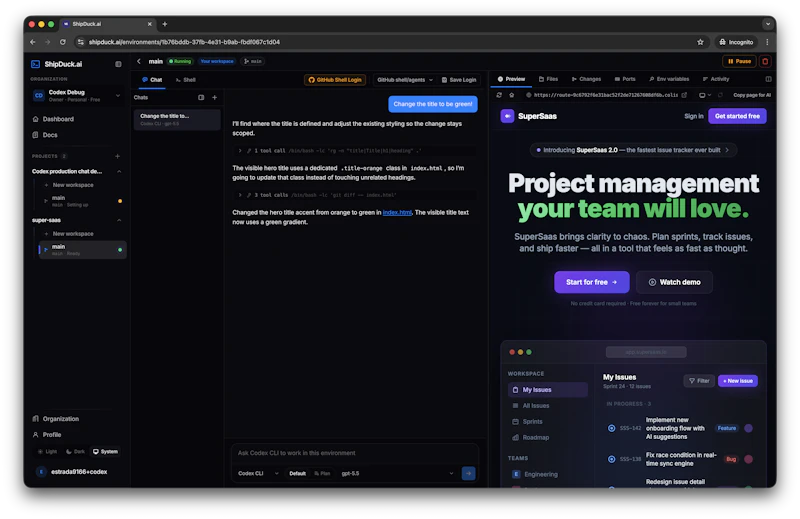Open the GitHub shell/agents dropdown
The image size is (800, 519).
click(x=405, y=80)
